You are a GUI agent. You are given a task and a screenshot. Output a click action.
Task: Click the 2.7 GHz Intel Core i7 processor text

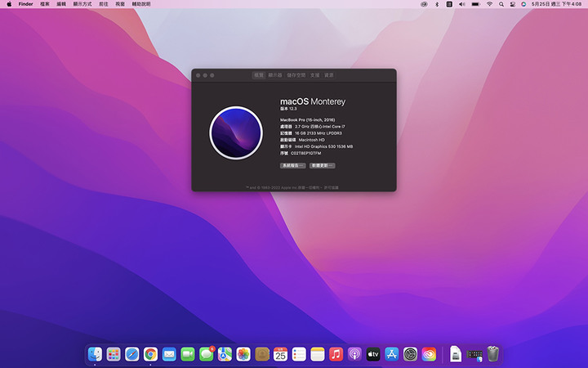tap(320, 127)
